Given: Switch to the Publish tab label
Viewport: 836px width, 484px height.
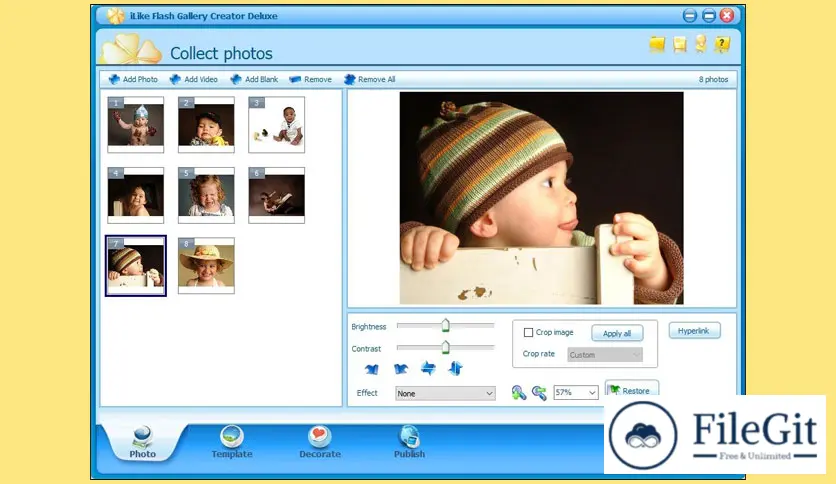Looking at the screenshot, I should tap(409, 454).
